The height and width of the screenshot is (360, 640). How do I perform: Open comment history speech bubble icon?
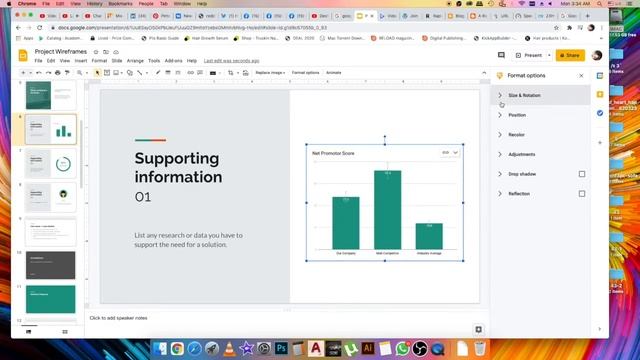pos(501,55)
